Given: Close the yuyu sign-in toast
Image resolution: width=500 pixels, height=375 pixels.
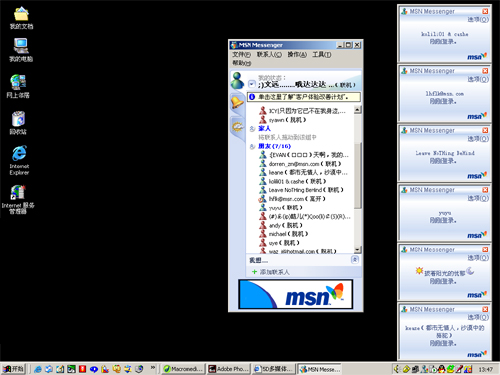Looking at the screenshot, I should pos(485,190).
